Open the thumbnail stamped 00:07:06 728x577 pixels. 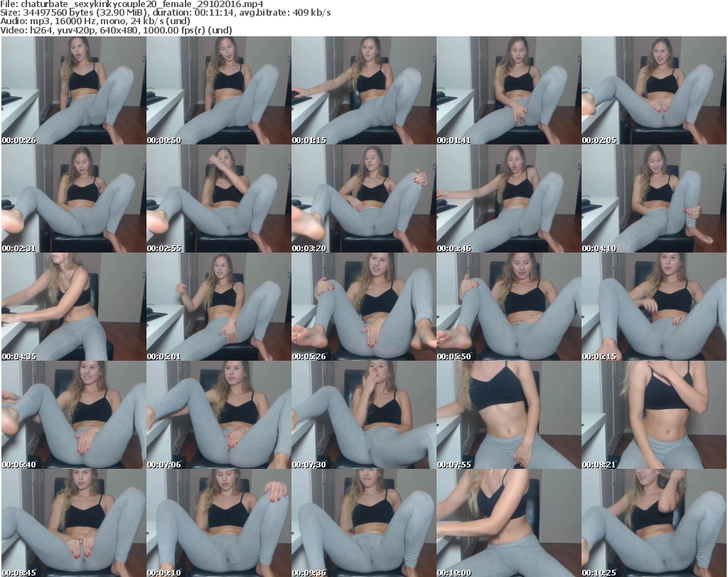tap(219, 415)
